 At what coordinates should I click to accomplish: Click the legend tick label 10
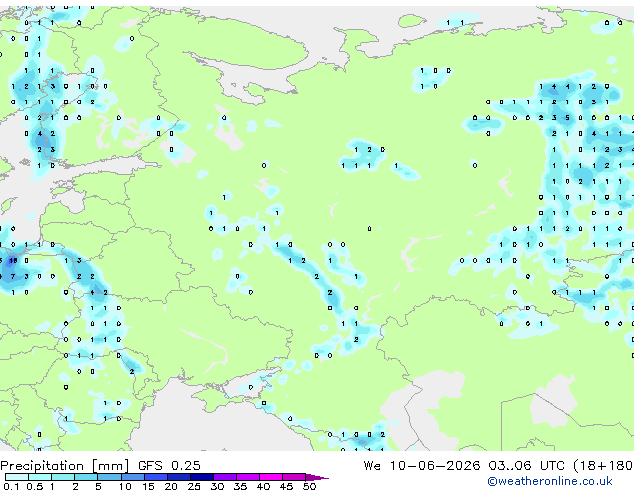(x=125, y=486)
